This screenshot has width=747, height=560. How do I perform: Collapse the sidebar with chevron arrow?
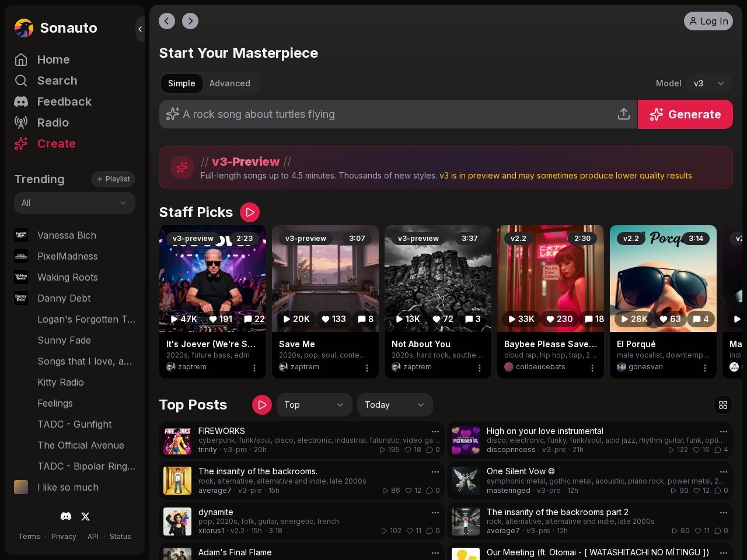pyautogui.click(x=140, y=29)
